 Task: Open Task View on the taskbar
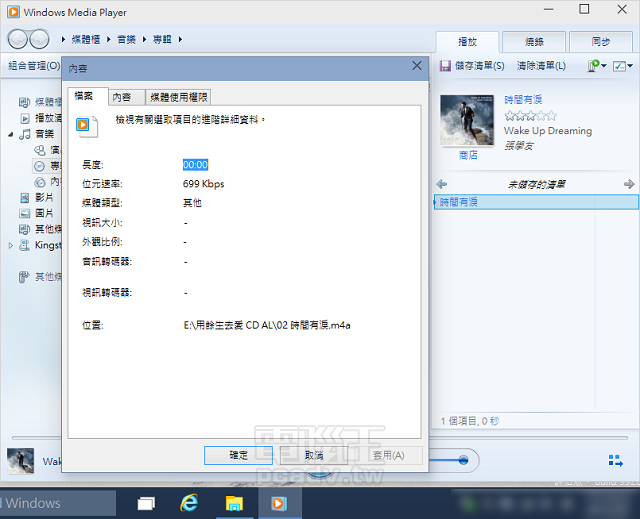tap(146, 503)
